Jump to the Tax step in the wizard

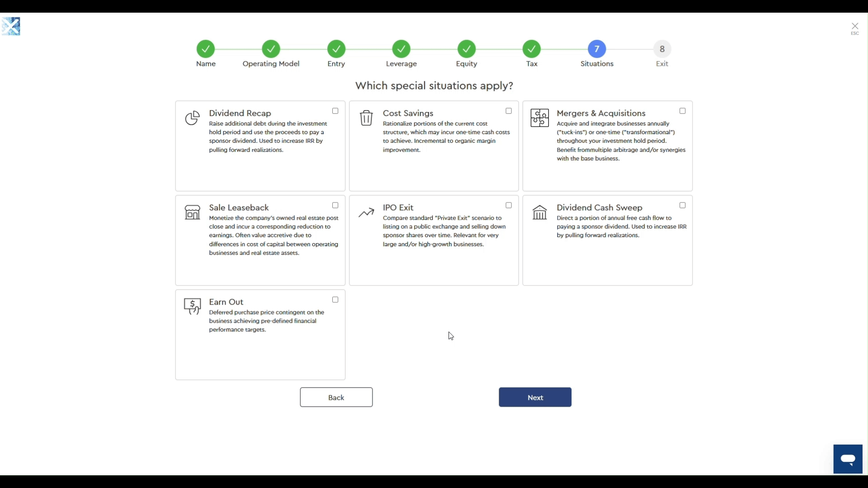532,48
